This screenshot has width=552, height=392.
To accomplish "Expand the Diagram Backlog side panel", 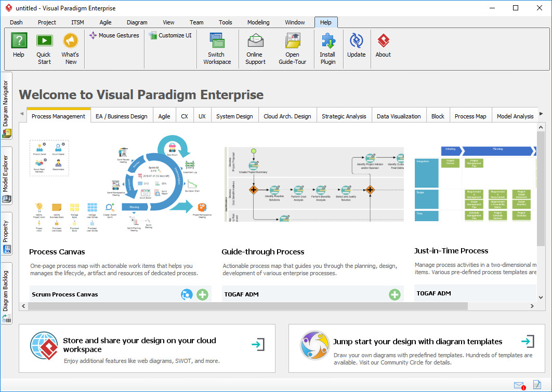I will (6, 294).
